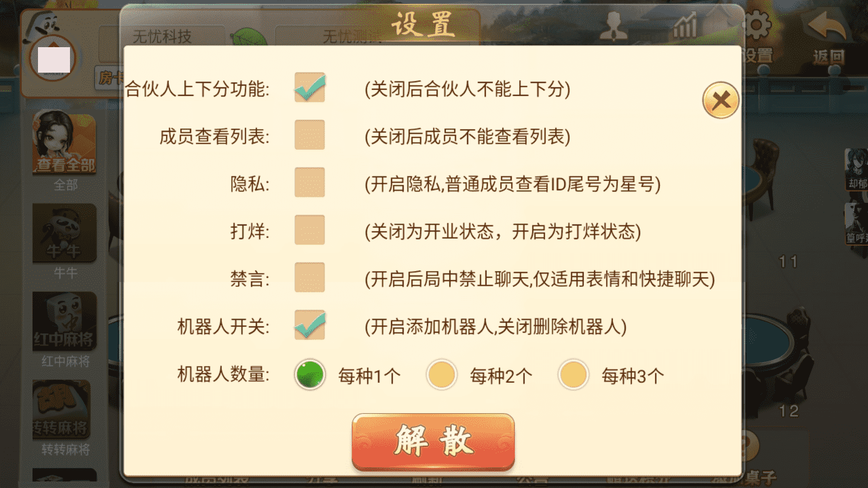The width and height of the screenshot is (868, 488).
Task: Click the member silhouette icon at top
Action: (x=614, y=26)
